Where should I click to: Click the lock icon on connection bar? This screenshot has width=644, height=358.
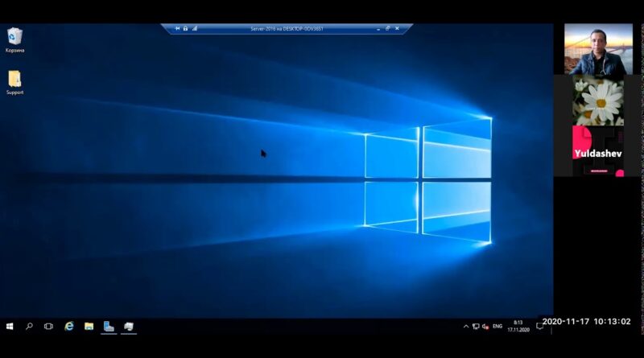[x=186, y=29]
